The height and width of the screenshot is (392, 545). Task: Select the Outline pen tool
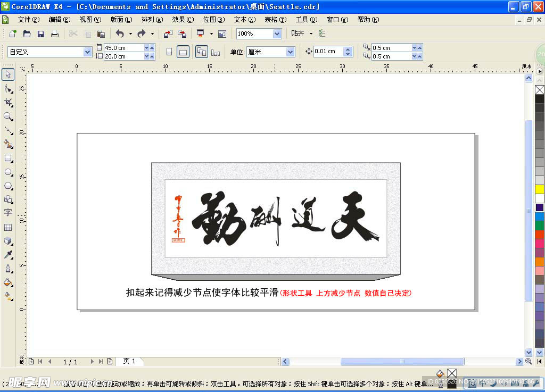[8, 269]
